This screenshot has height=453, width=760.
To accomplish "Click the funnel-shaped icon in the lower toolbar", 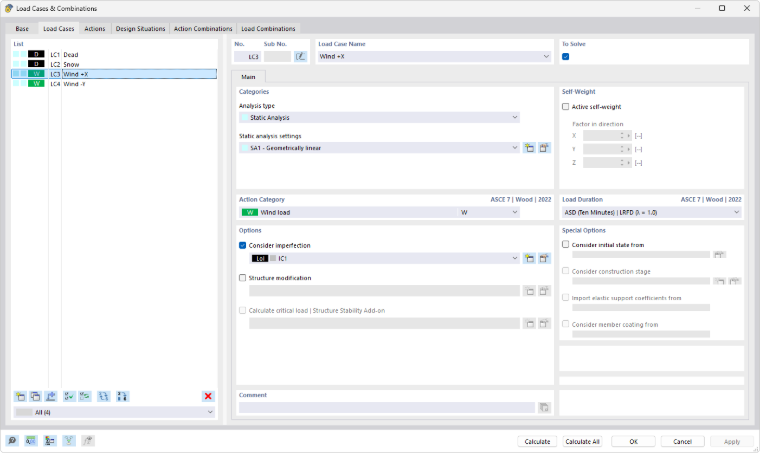I will [x=69, y=440].
